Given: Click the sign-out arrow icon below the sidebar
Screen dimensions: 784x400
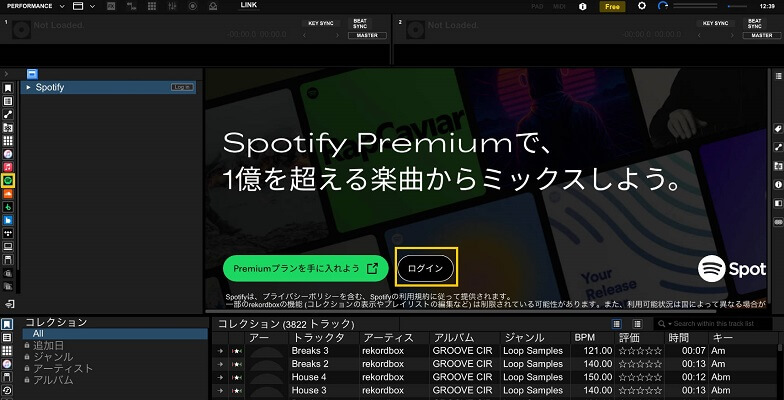Looking at the screenshot, I should point(8,304).
